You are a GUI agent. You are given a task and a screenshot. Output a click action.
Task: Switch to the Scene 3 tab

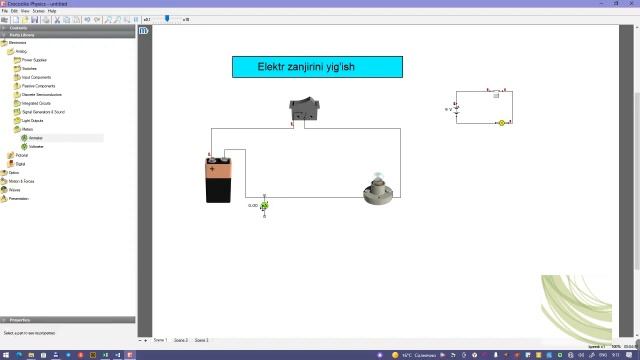point(201,340)
